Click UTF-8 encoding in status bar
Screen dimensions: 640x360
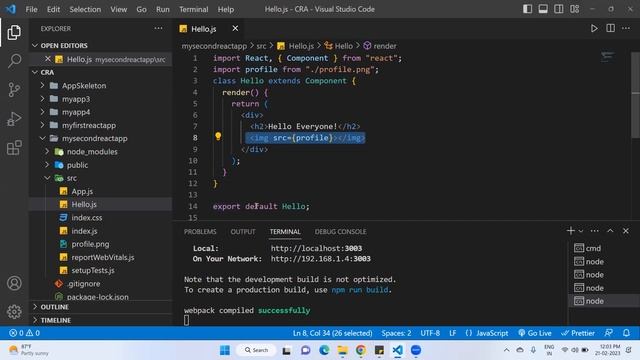point(430,333)
